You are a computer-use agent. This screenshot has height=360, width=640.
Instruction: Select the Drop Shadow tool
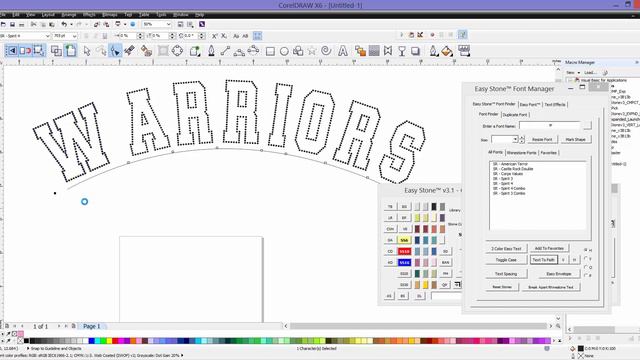415,51
